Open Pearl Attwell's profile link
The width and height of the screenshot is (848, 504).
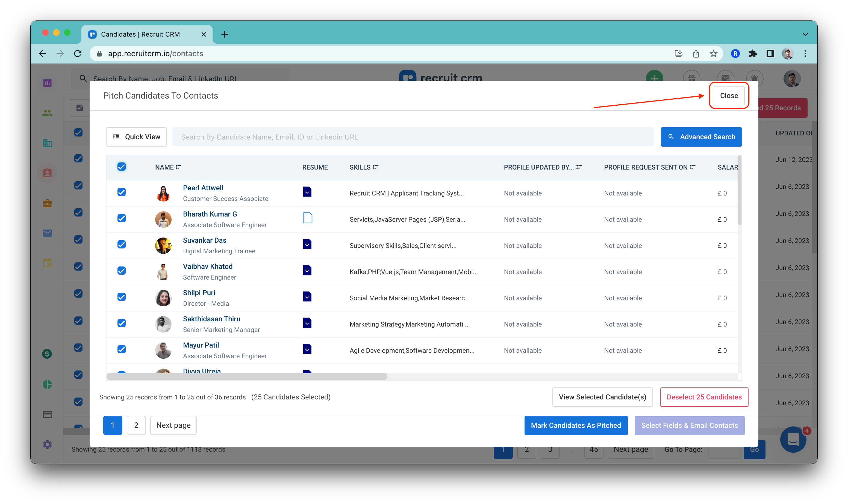(x=203, y=188)
